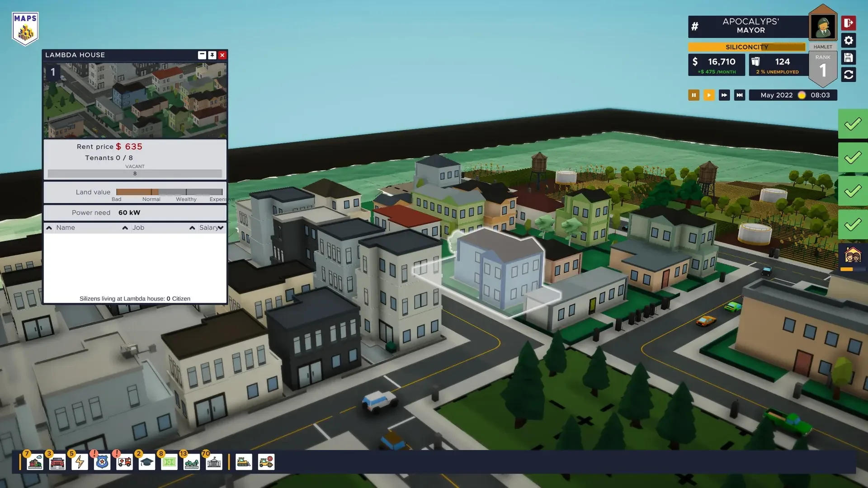The image size is (868, 488).
Task: Select the power lightning bolt category
Action: 80,462
